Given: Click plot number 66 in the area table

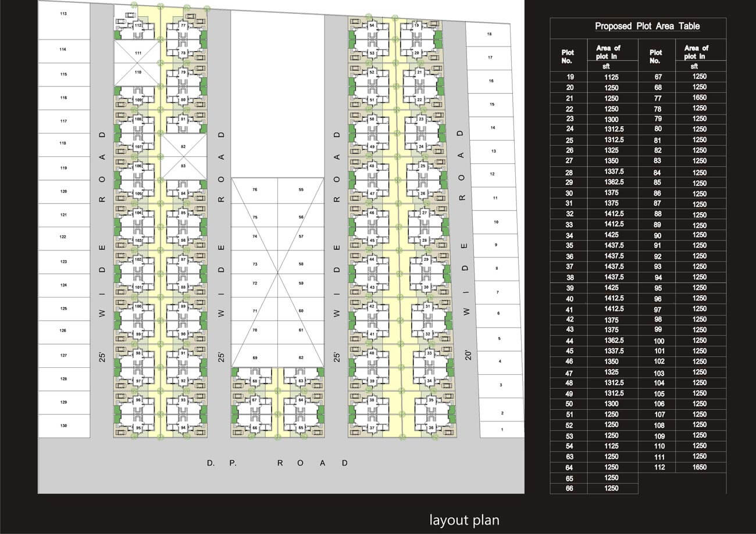Looking at the screenshot, I should point(569,489).
